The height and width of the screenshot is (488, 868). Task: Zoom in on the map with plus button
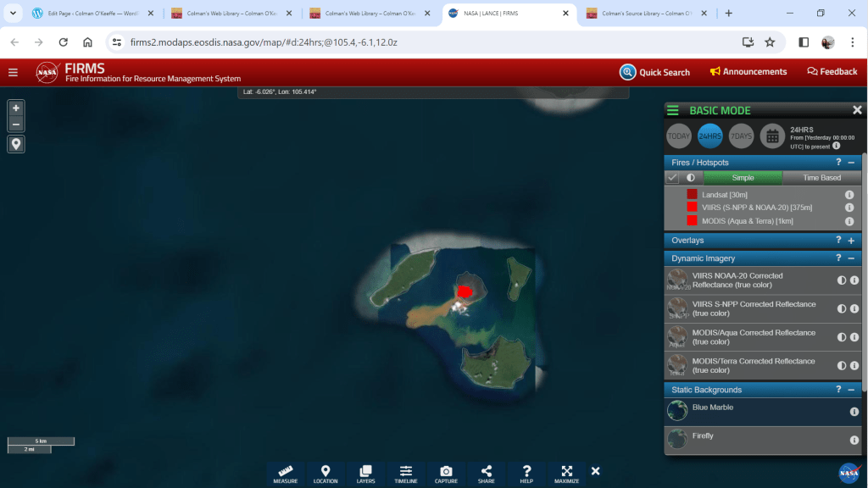tap(16, 108)
